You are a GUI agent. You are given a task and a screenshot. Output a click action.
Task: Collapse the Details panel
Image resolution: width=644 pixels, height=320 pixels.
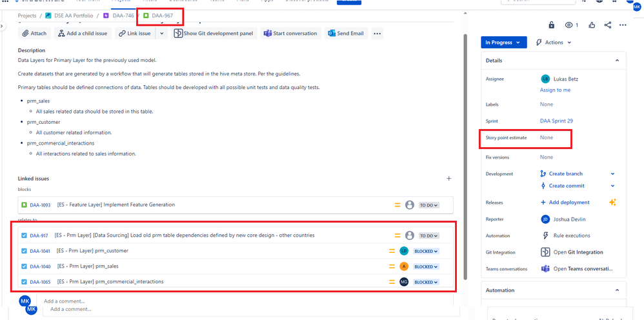pyautogui.click(x=617, y=61)
